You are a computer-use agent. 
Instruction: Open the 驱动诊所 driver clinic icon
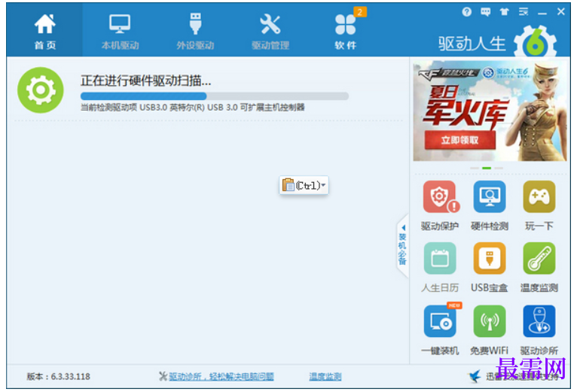(x=539, y=321)
